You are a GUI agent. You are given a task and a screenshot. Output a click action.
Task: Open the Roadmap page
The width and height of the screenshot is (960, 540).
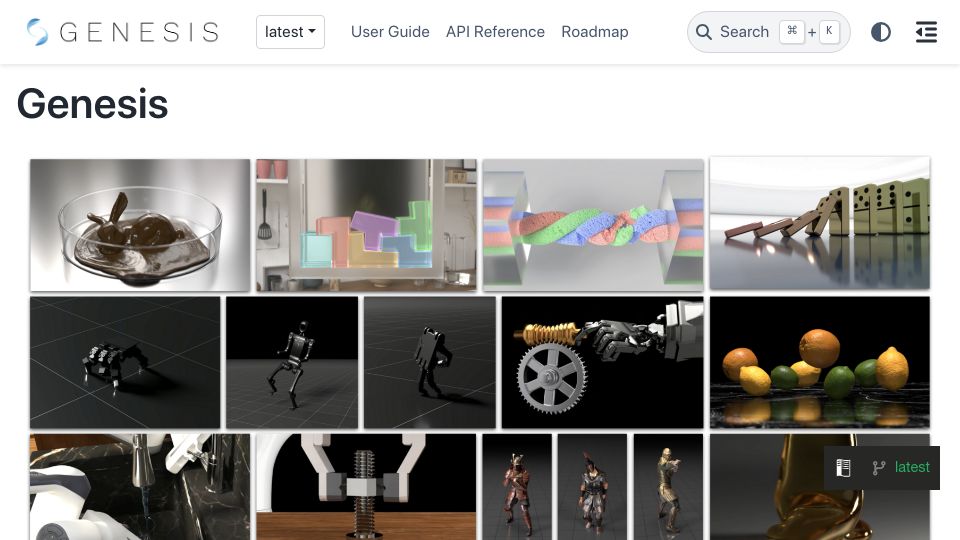(x=594, y=32)
